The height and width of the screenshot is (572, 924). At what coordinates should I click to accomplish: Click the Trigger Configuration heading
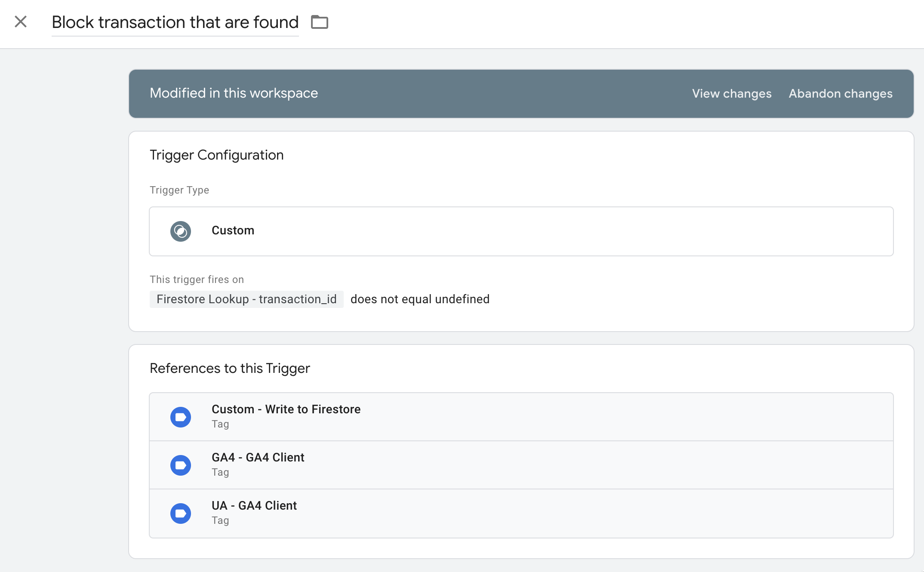(x=217, y=155)
